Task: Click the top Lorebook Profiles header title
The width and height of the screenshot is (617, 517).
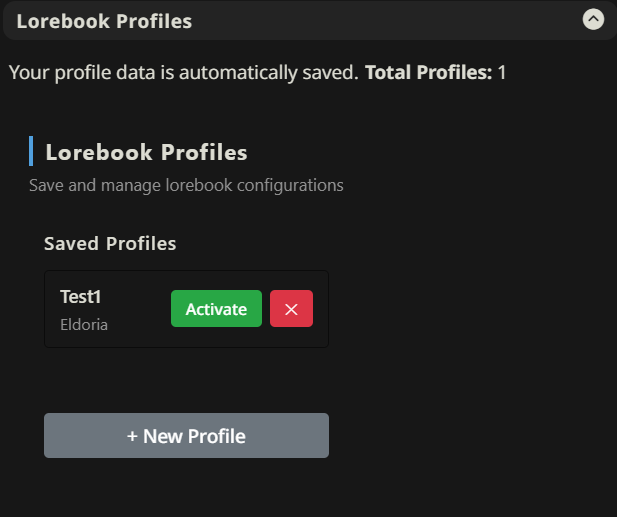Action: point(104,21)
